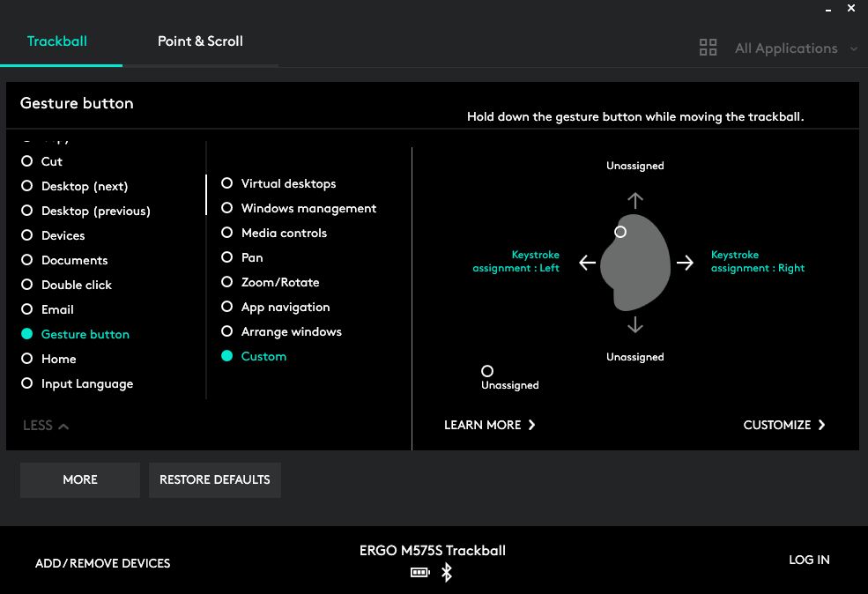Switch to the Point & Scroll tab
Image resolution: width=868 pixels, height=594 pixels.
tap(200, 41)
